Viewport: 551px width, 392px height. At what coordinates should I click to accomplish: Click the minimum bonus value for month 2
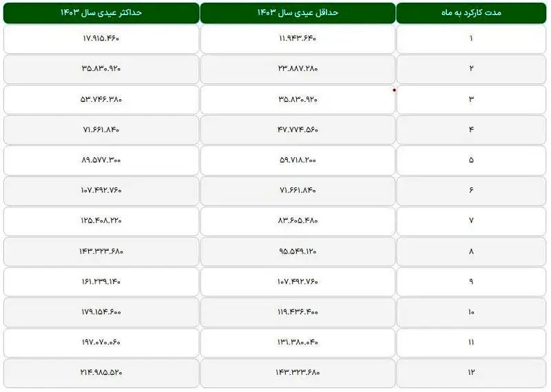point(298,69)
